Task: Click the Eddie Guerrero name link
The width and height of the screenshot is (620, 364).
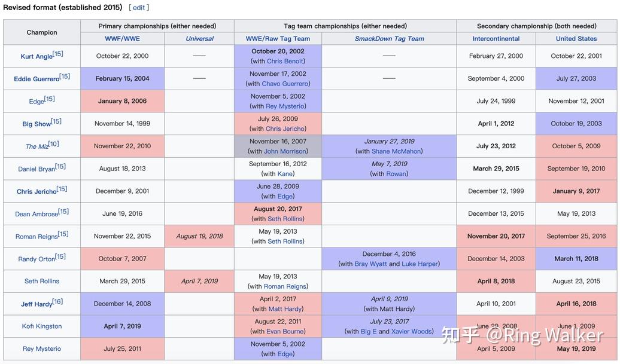Action: pos(36,79)
